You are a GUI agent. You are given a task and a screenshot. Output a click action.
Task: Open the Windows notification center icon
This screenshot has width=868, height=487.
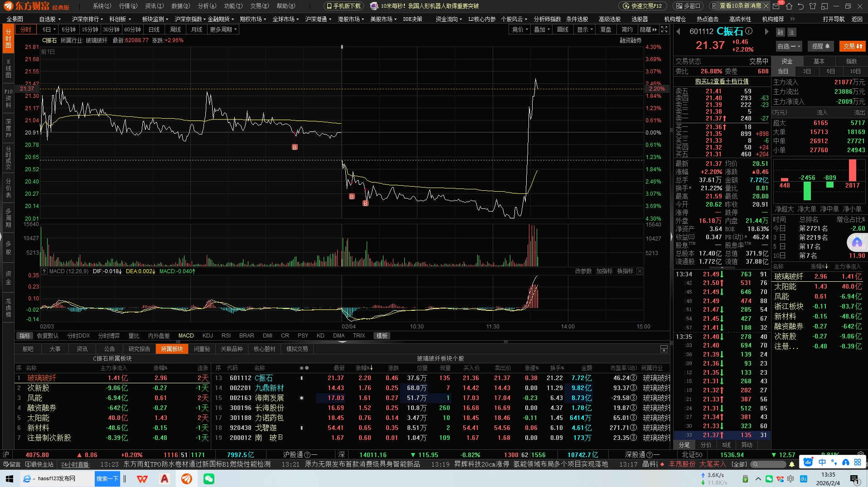click(x=855, y=479)
